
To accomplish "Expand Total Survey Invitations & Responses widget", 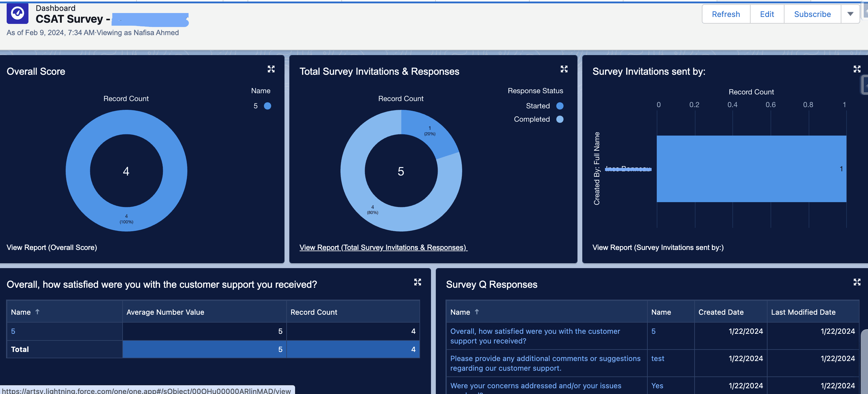I will (x=564, y=69).
